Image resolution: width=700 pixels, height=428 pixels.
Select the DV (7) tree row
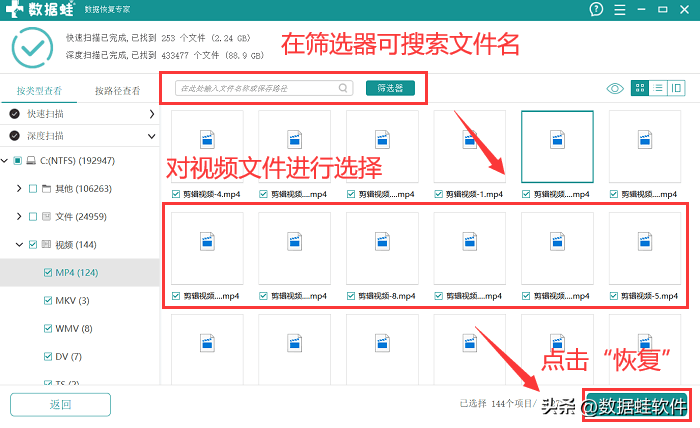coord(80,357)
